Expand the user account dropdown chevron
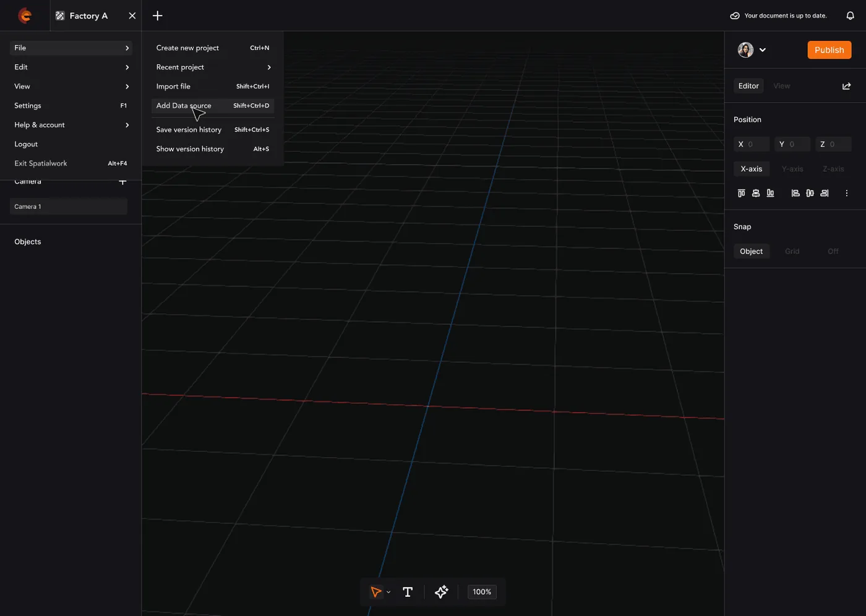 pos(763,50)
